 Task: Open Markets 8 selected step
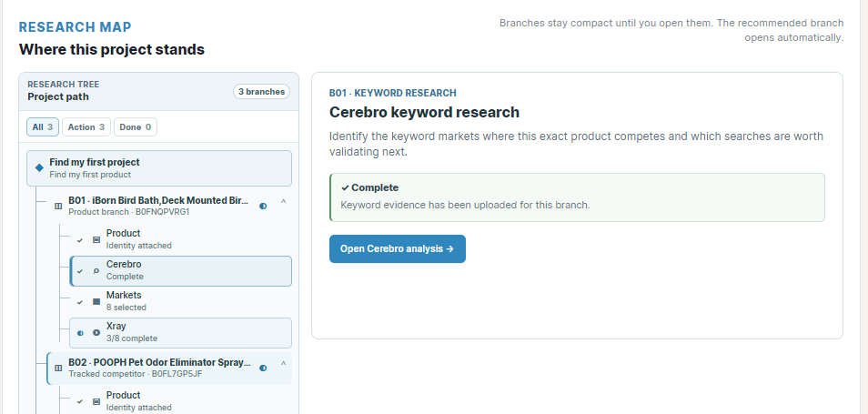pos(180,301)
